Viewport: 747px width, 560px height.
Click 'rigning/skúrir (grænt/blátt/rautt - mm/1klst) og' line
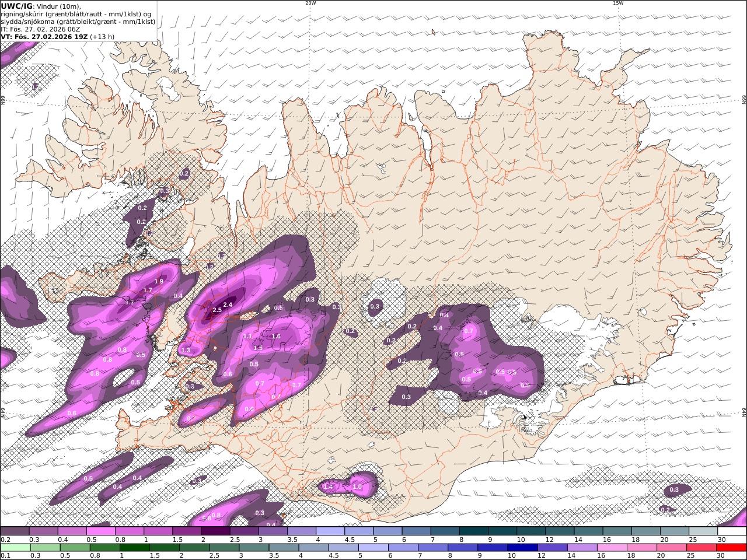click(x=76, y=13)
